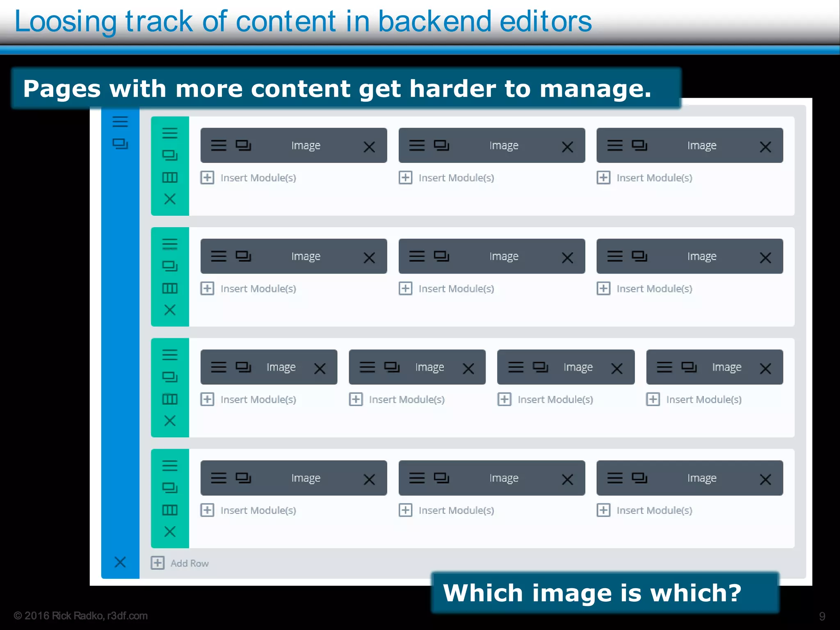Remove second row's first Image module
840x630 pixels.
click(x=369, y=258)
